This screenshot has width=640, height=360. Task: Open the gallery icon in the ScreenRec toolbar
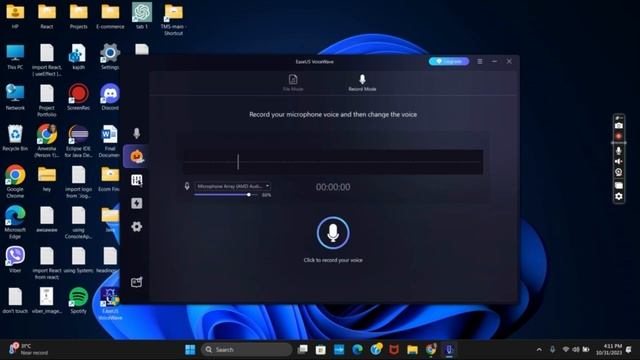[619, 185]
